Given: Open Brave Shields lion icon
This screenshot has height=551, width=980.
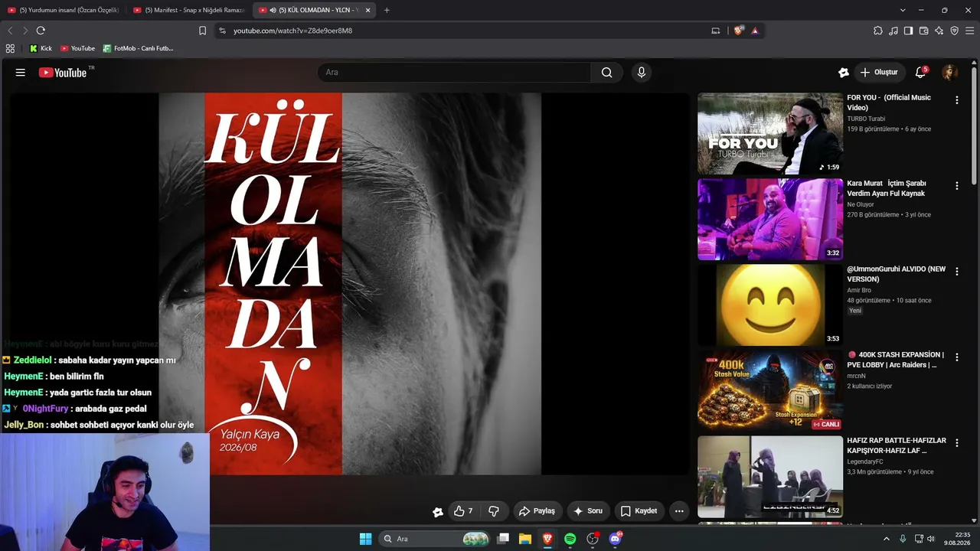Looking at the screenshot, I should click(x=738, y=31).
